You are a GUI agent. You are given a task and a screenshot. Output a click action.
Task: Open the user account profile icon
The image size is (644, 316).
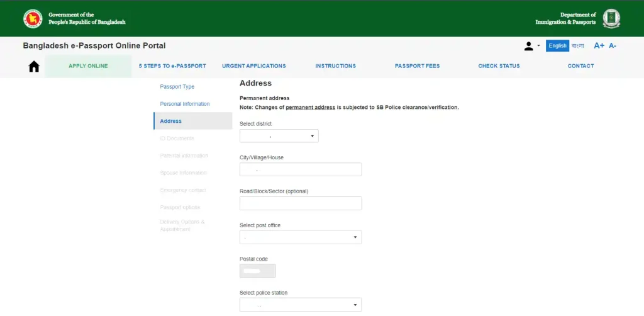tap(529, 46)
